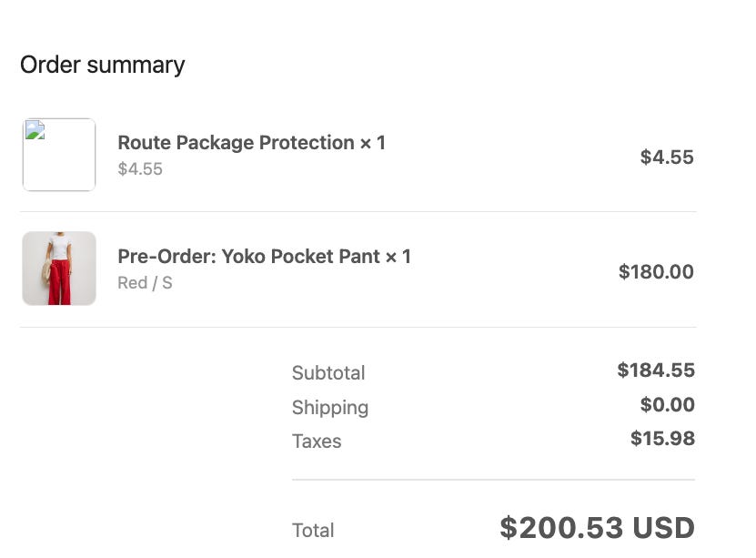Screen dimensions: 756x558
Task: Click the Order summary heading
Action: click(102, 65)
